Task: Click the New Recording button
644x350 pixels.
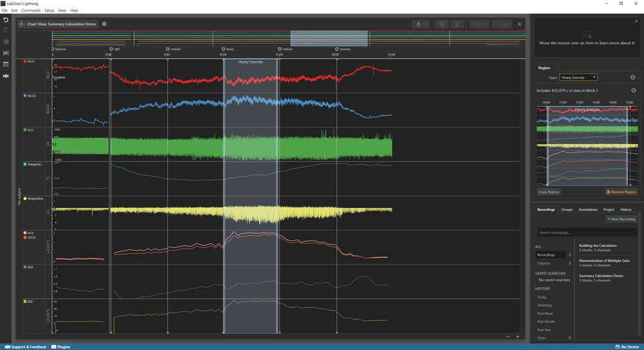Action: (x=621, y=219)
